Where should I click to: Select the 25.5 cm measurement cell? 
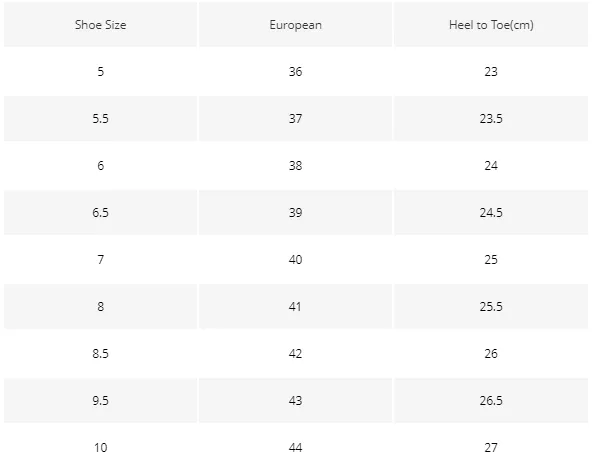click(491, 306)
